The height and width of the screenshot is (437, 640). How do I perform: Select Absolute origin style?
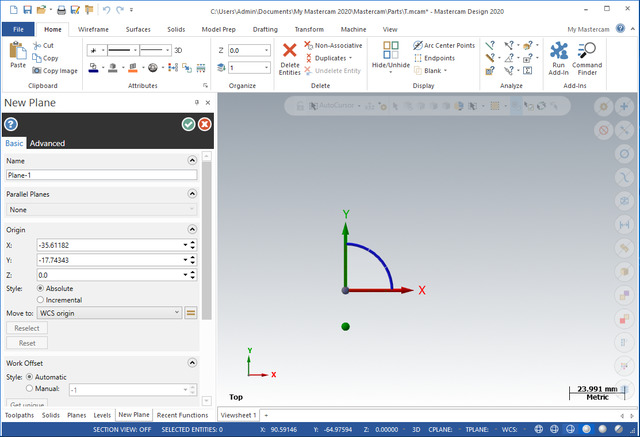tap(41, 289)
